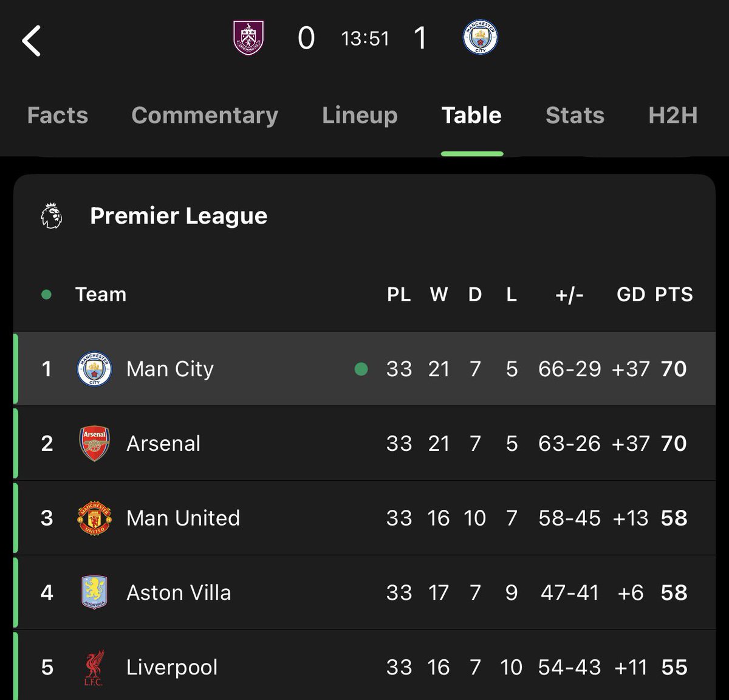Tap the match clock showing 13:51
Image resolution: width=729 pixels, height=700 pixels.
pyautogui.click(x=364, y=39)
